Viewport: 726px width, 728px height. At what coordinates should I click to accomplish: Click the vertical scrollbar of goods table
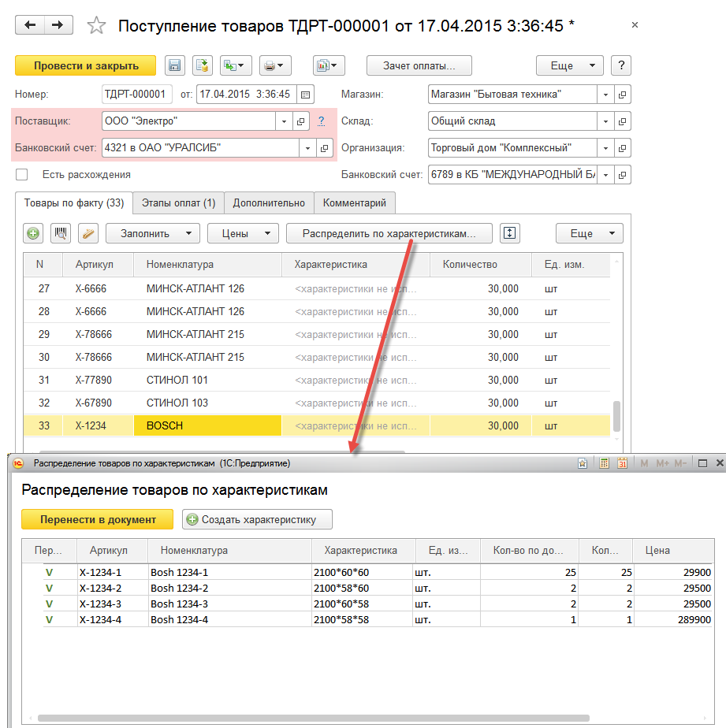pos(616,414)
